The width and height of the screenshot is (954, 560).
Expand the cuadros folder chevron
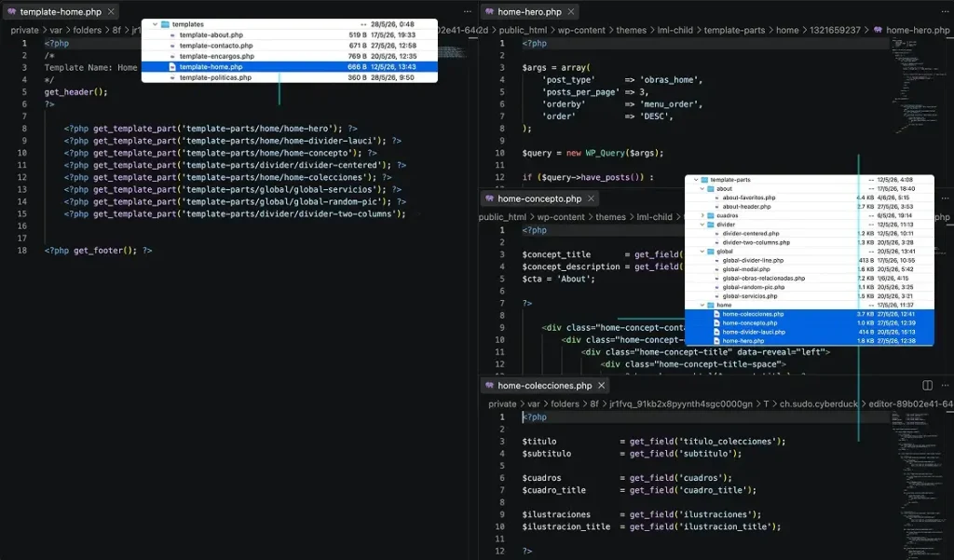point(702,215)
